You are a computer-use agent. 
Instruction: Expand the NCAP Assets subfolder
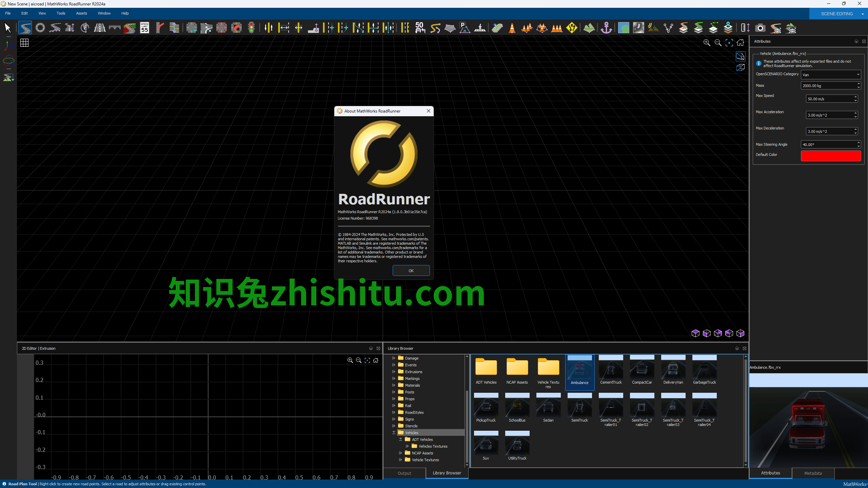pyautogui.click(x=400, y=453)
